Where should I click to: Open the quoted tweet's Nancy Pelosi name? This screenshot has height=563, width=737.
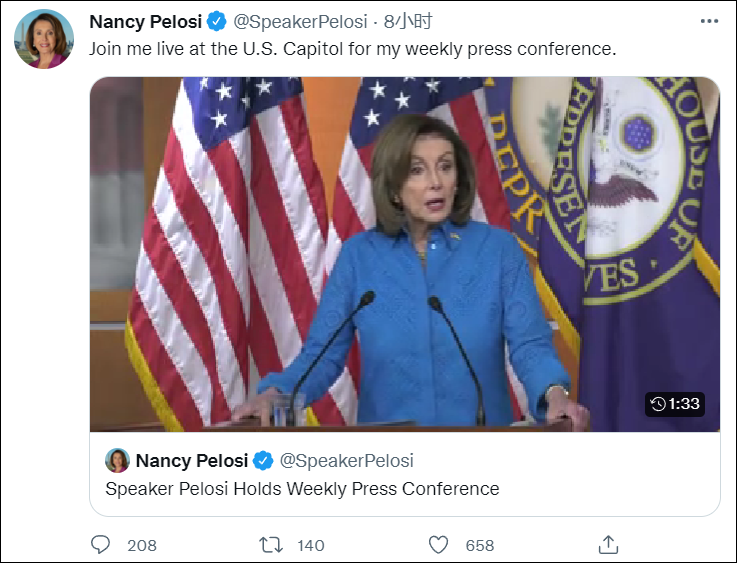coord(191,461)
